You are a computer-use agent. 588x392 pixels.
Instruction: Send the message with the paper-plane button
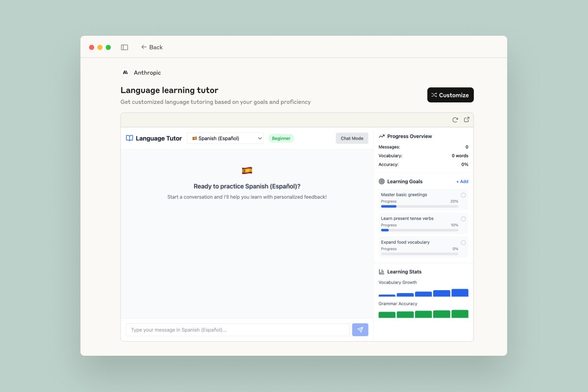[x=360, y=330]
